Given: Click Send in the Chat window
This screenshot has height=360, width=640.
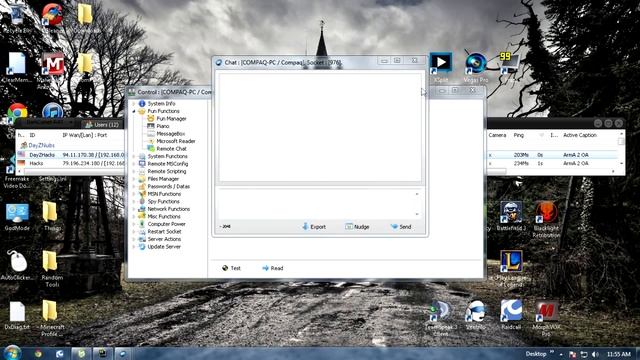Looking at the screenshot, I should tap(401, 227).
